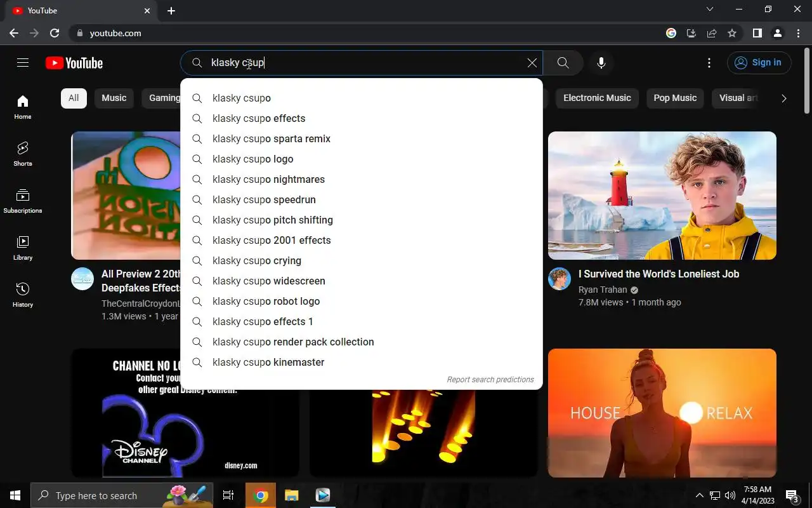The image size is (812, 508).
Task: Open Task View on the taskbar
Action: tap(228, 495)
